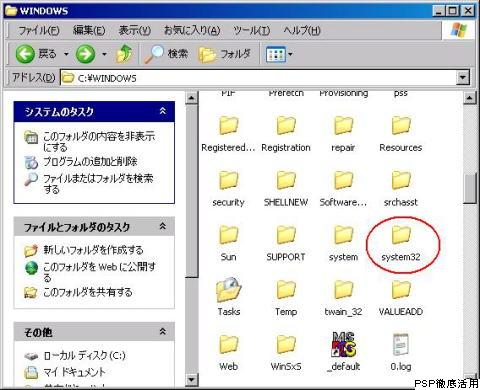Open the Back history dropdown arrow
Viewport: 480px width, 390px height.
66,54
